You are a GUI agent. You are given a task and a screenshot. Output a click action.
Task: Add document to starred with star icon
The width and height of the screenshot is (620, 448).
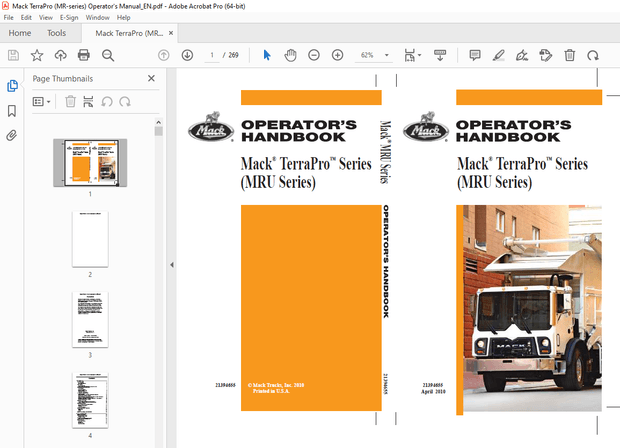pos(37,55)
